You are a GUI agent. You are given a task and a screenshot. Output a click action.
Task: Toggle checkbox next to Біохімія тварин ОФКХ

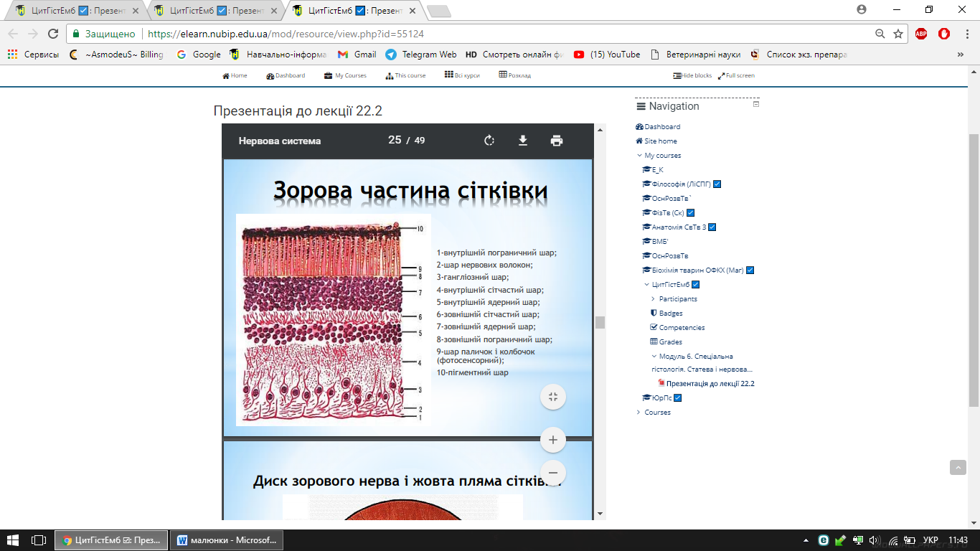point(750,270)
